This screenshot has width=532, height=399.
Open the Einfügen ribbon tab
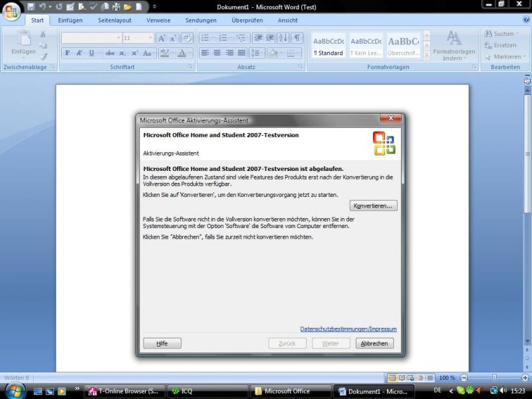[x=70, y=21]
